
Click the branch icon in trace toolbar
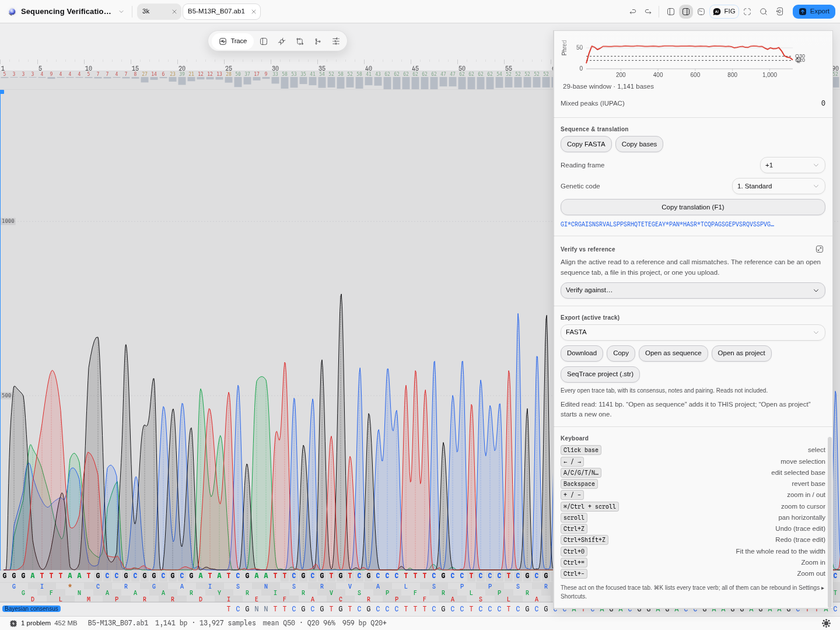(318, 41)
